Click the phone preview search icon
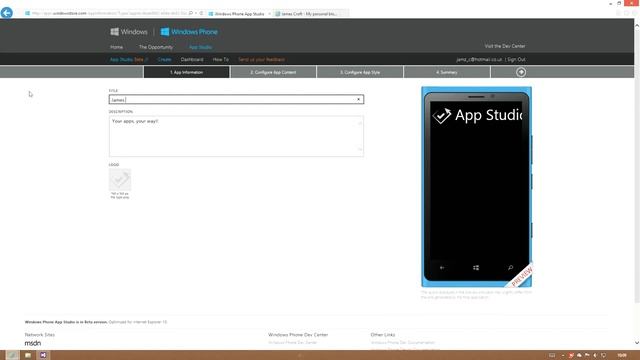Image resolution: width=640 pixels, height=360 pixels. coord(510,268)
